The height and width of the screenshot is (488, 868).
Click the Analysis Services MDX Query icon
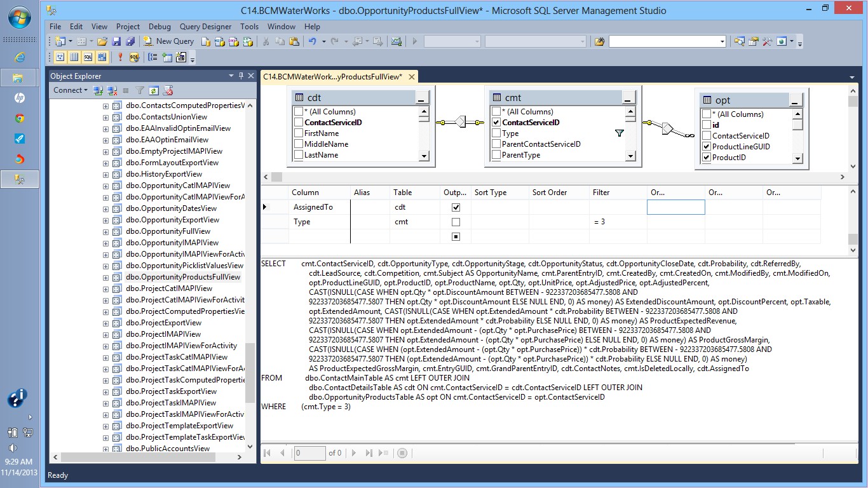click(x=220, y=41)
